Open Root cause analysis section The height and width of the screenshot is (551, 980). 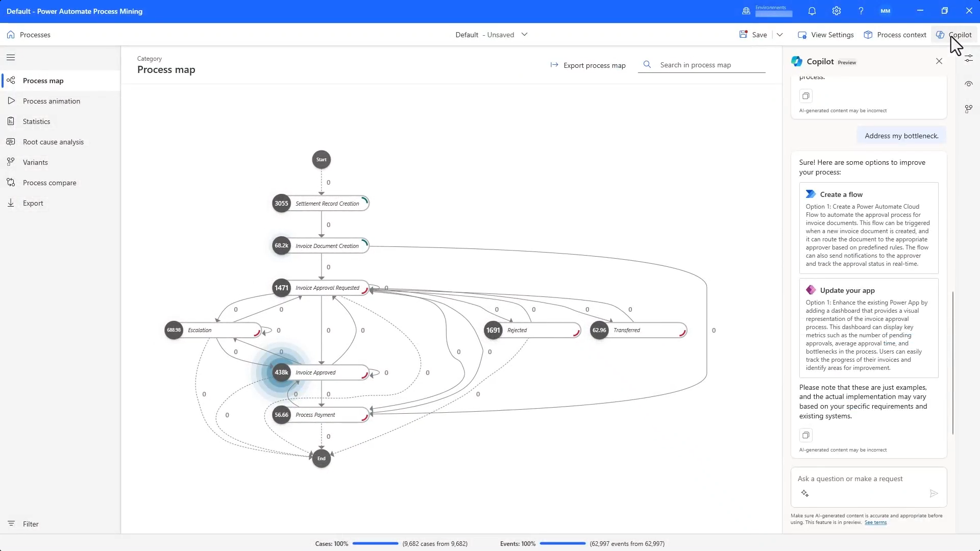[x=53, y=142]
